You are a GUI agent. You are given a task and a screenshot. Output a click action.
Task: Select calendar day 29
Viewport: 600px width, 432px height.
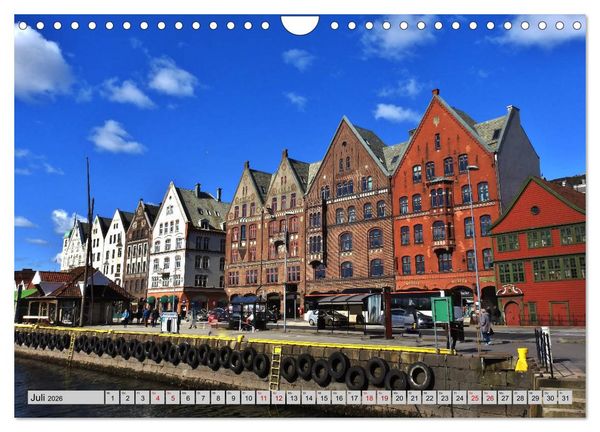click(x=535, y=398)
